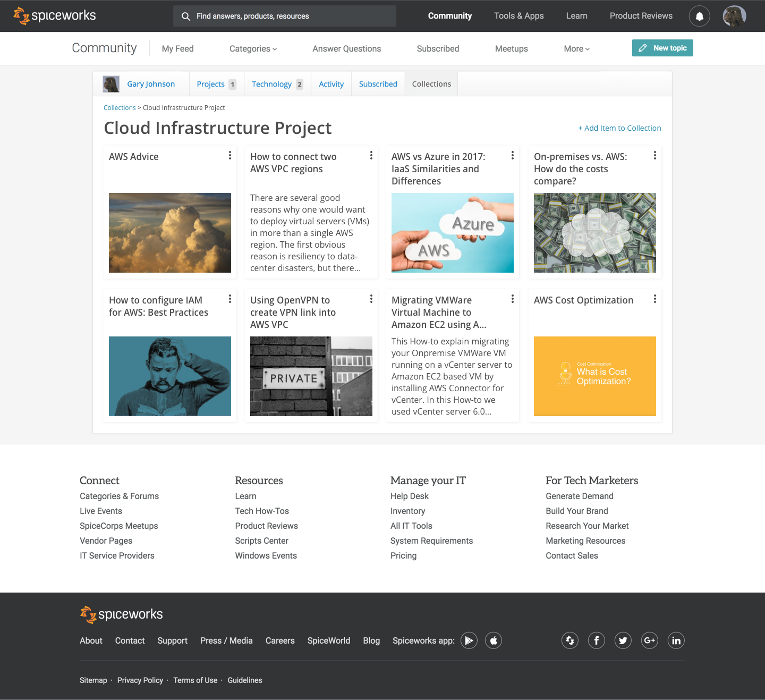The width and height of the screenshot is (765, 700).
Task: Switch to the Subscribed profile tab
Action: point(378,84)
